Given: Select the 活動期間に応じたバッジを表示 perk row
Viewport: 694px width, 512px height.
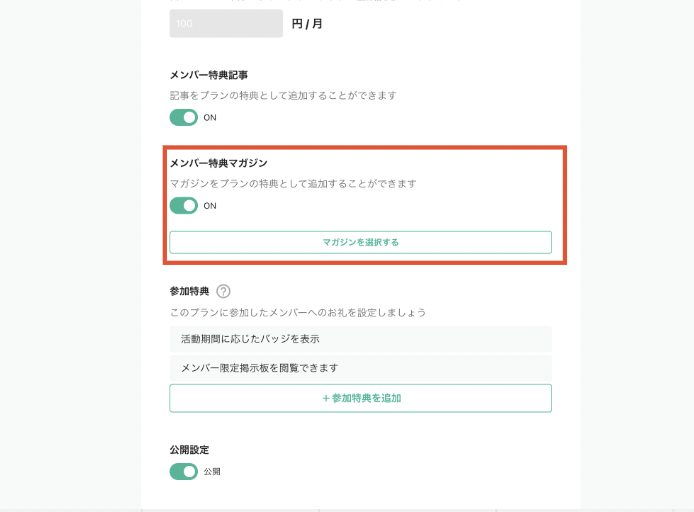Looking at the screenshot, I should pyautogui.click(x=360, y=339).
